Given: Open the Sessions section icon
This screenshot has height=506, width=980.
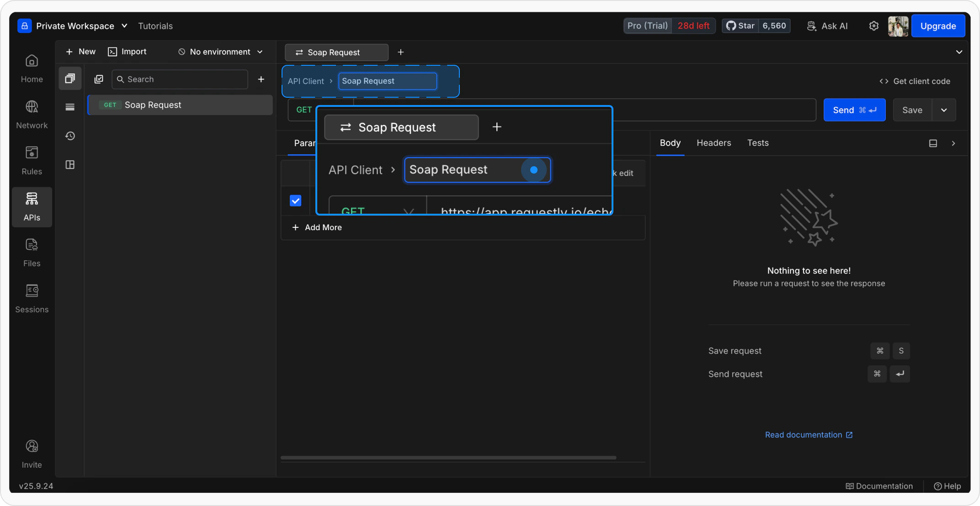Looking at the screenshot, I should pyautogui.click(x=32, y=290).
